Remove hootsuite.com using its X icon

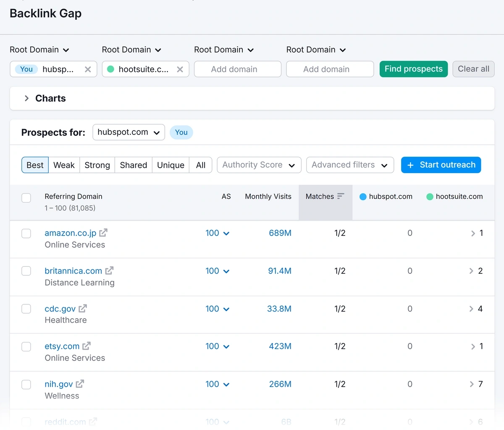pos(180,69)
